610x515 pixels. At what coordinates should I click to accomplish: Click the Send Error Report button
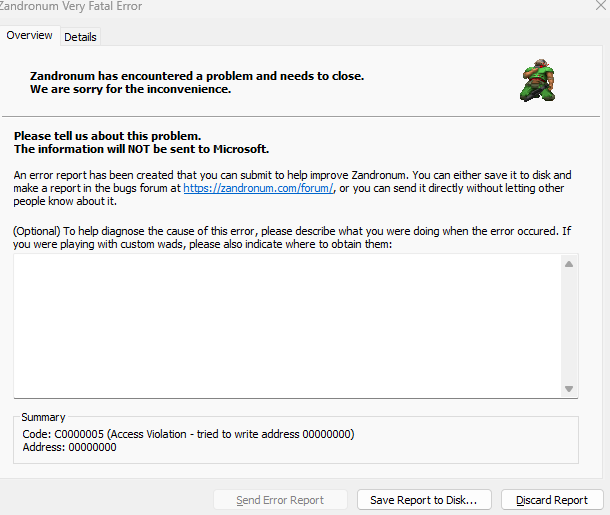[x=281, y=500]
